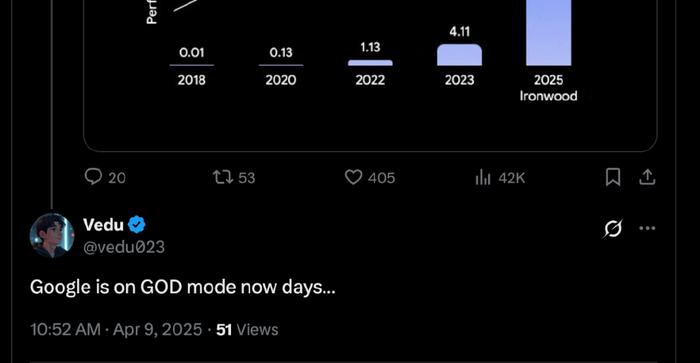Screen dimensions: 700x363
Task: Open Grok explain icon beside Vedu's post
Action: (x=613, y=228)
